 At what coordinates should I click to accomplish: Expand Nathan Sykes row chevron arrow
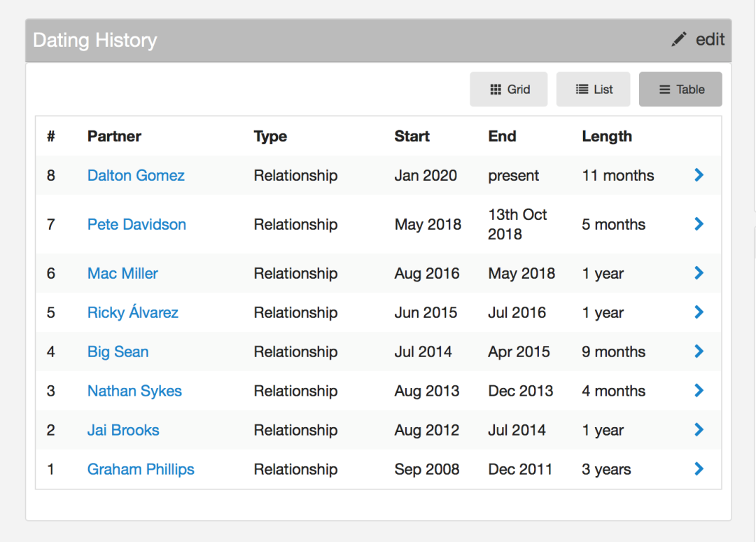tap(699, 391)
